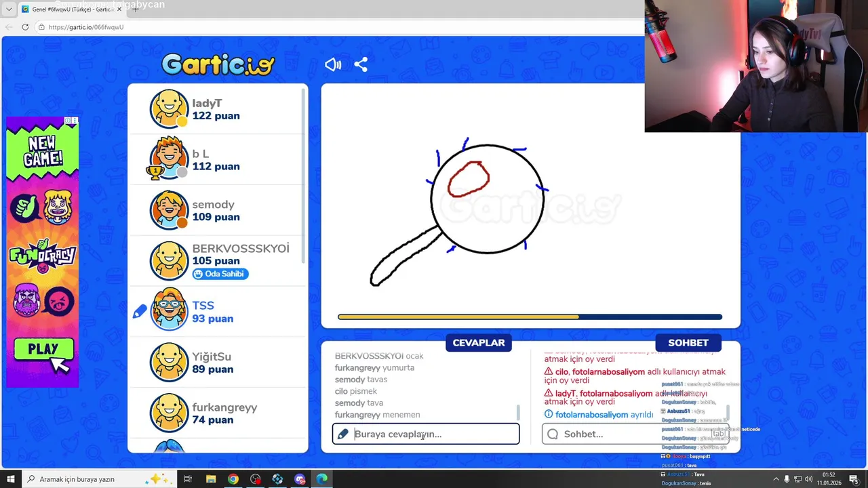Click the answer 'semody tava'
This screenshot has height=488, width=868.
pyautogui.click(x=359, y=403)
